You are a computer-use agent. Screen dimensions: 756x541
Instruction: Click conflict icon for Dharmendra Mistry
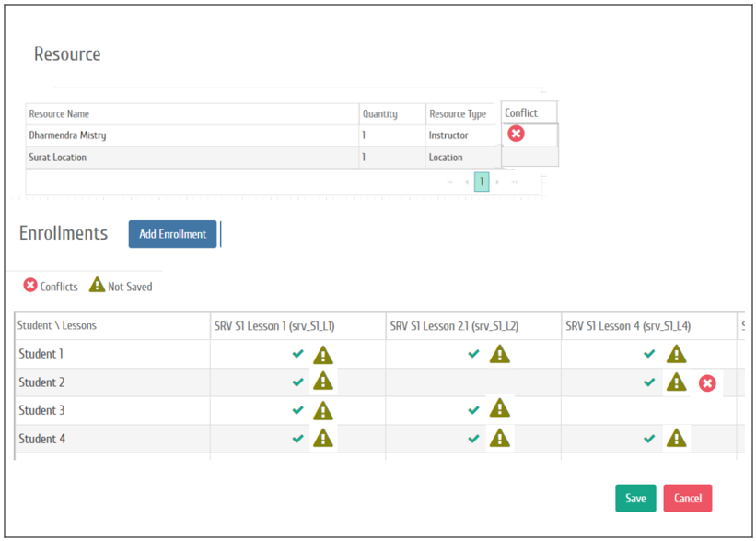pyautogui.click(x=517, y=135)
